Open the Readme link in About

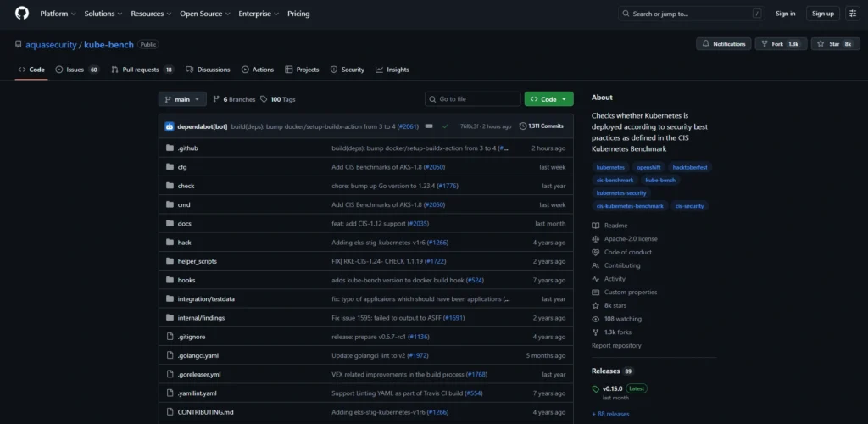(609, 226)
